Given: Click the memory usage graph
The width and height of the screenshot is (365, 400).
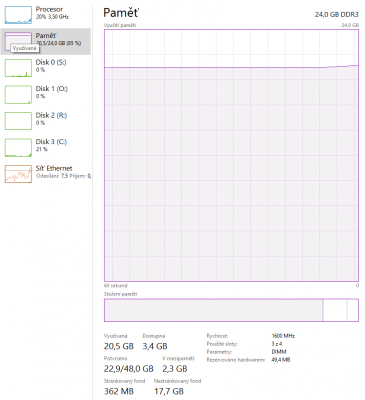Looking at the screenshot, I should click(231, 155).
